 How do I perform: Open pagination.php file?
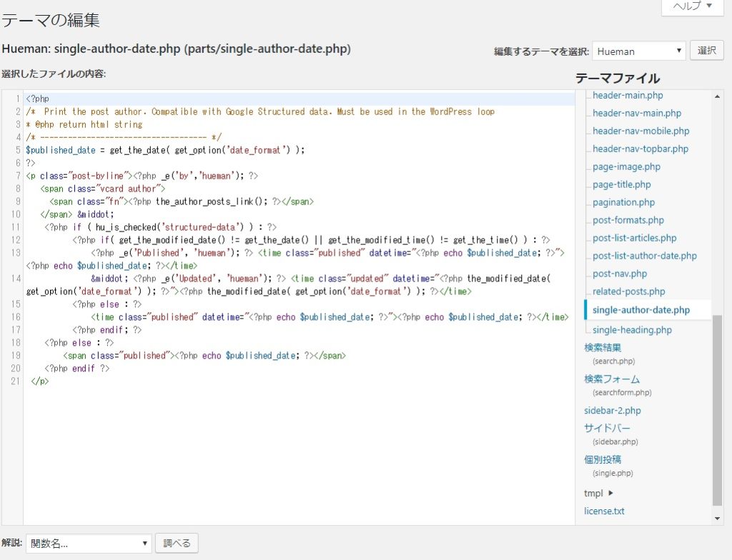tap(623, 202)
